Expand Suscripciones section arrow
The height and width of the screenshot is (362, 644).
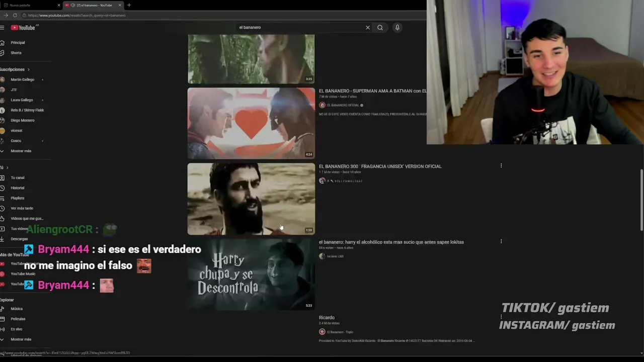tap(28, 69)
